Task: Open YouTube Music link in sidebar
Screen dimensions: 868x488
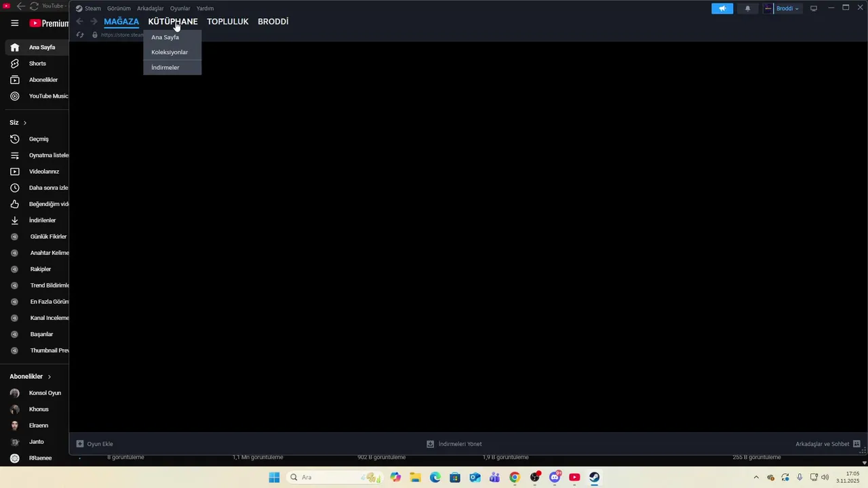Action: click(37, 96)
